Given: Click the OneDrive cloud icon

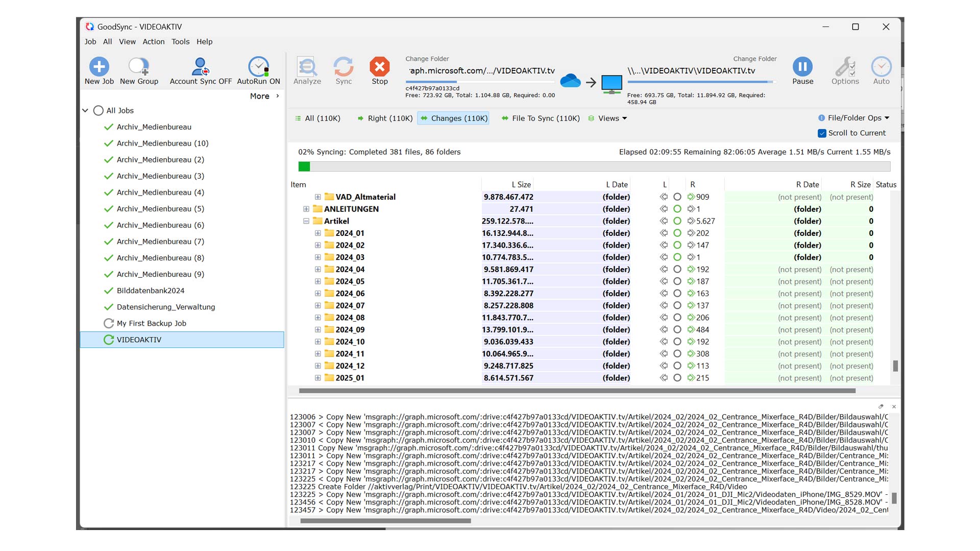Looking at the screenshot, I should click(570, 81).
